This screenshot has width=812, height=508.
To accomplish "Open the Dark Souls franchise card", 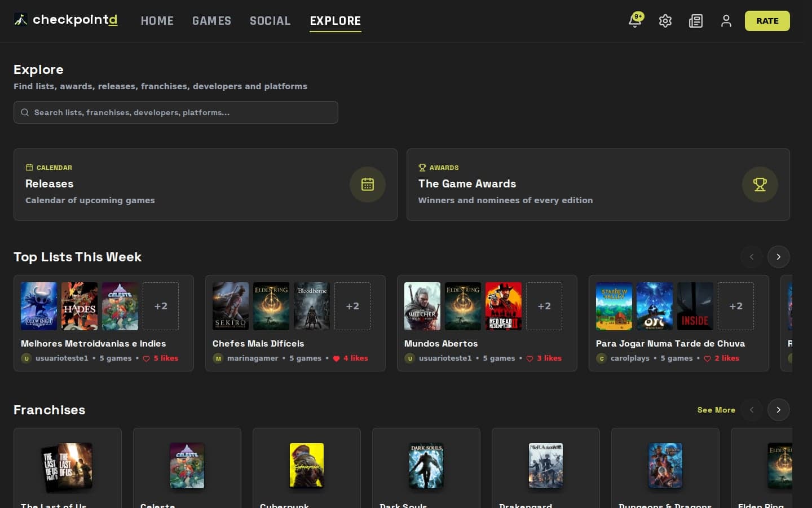I will click(x=426, y=468).
